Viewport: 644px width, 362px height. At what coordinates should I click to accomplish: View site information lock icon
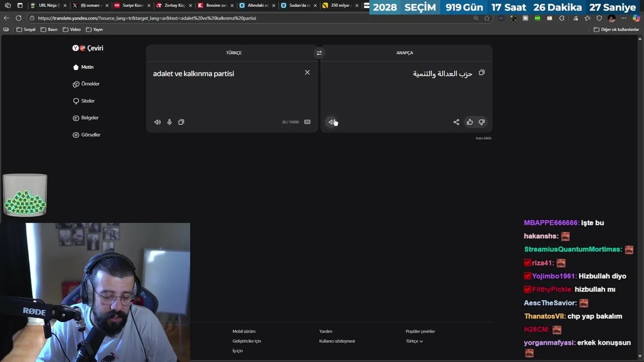pyautogui.click(x=32, y=18)
